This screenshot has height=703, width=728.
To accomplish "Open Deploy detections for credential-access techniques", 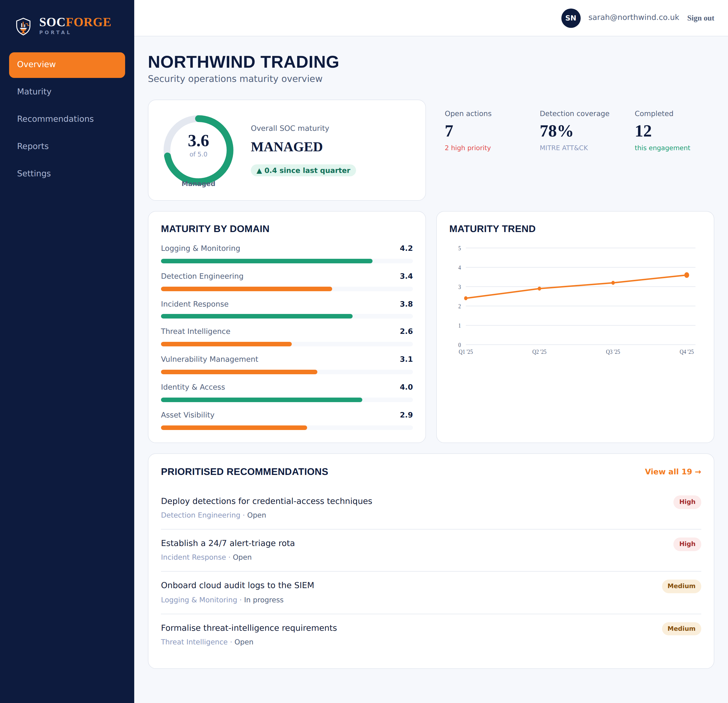I will (266, 501).
